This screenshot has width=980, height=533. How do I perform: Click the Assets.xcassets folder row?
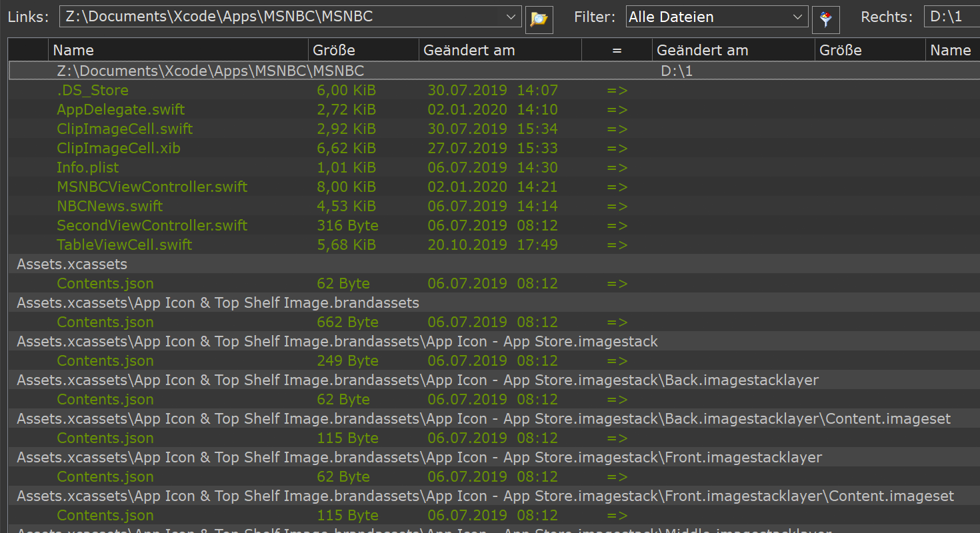[494, 264]
